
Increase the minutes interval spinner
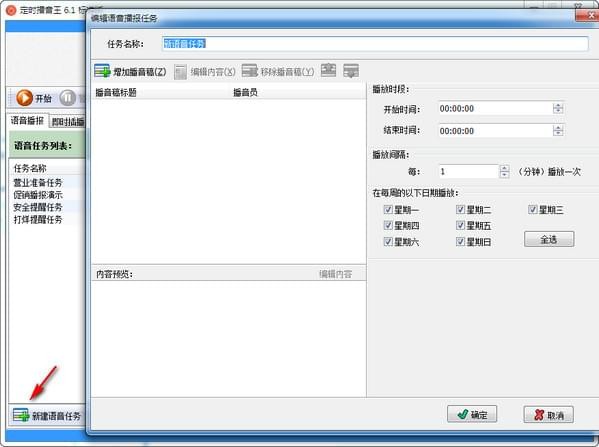504,168
